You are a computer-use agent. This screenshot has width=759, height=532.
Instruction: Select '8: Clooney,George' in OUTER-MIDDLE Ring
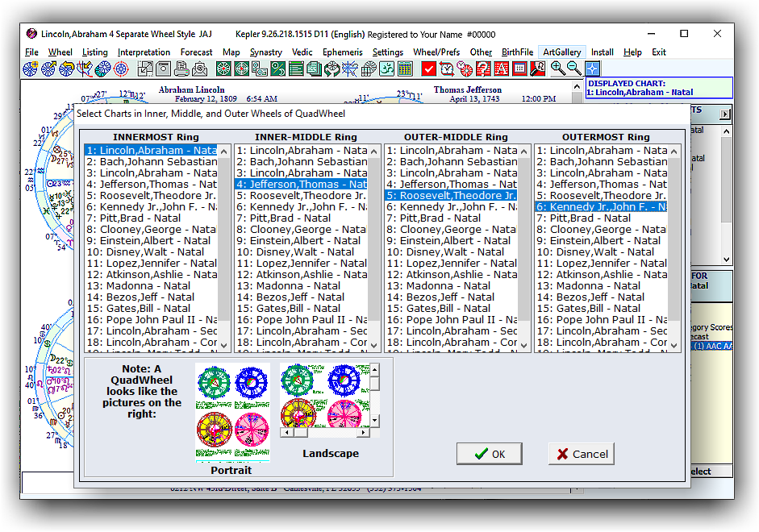pos(452,229)
